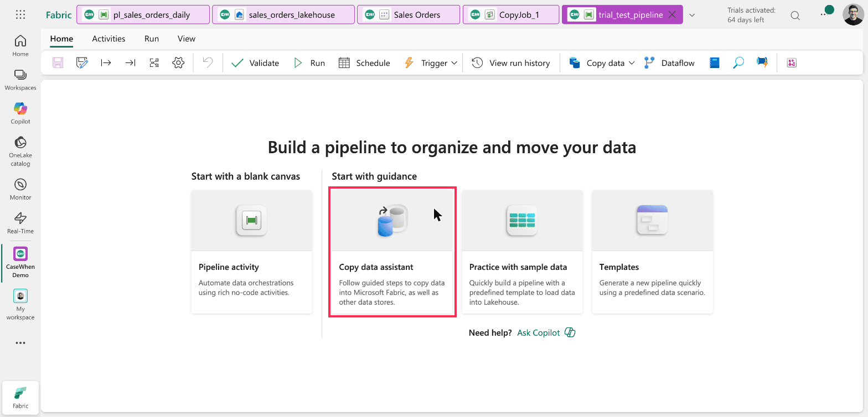Open My workspace in the sidebar
868x417 pixels.
coord(20,305)
